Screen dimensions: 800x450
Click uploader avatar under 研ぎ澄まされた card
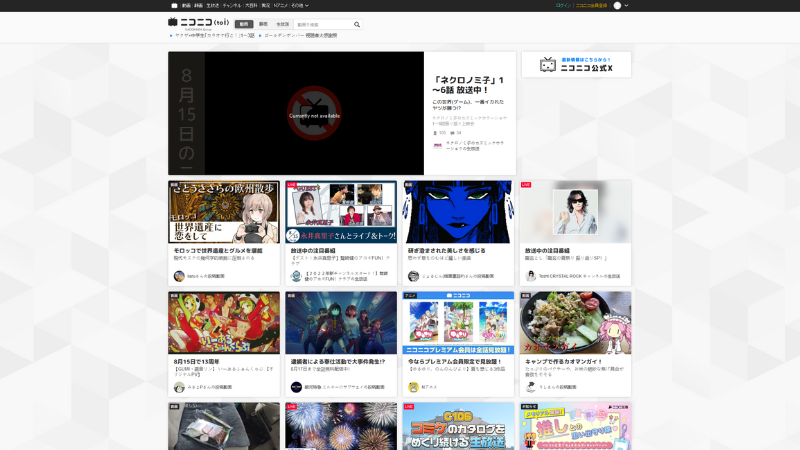413,276
